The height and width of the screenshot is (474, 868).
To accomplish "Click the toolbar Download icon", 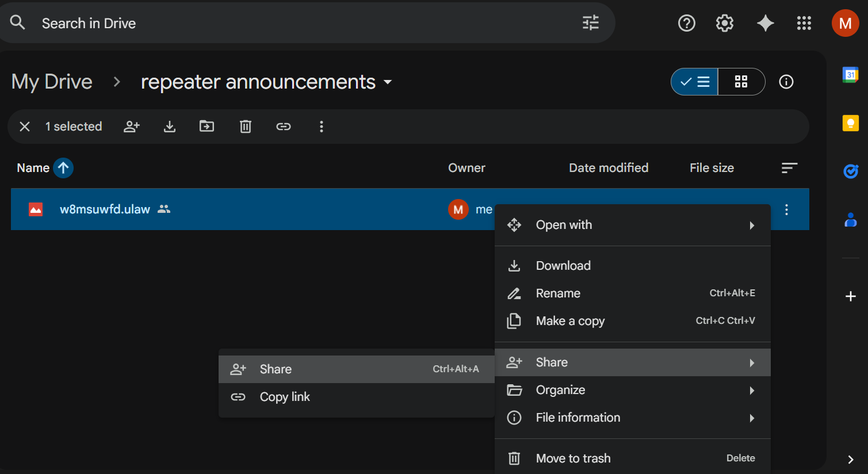I will point(169,127).
